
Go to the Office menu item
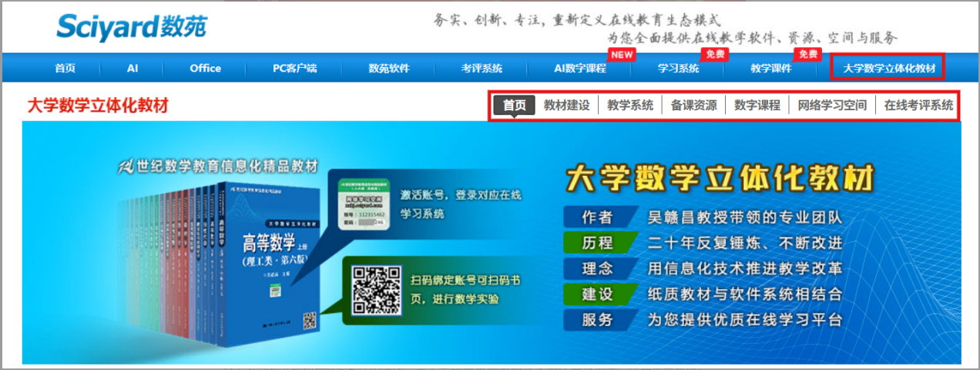pyautogui.click(x=205, y=68)
